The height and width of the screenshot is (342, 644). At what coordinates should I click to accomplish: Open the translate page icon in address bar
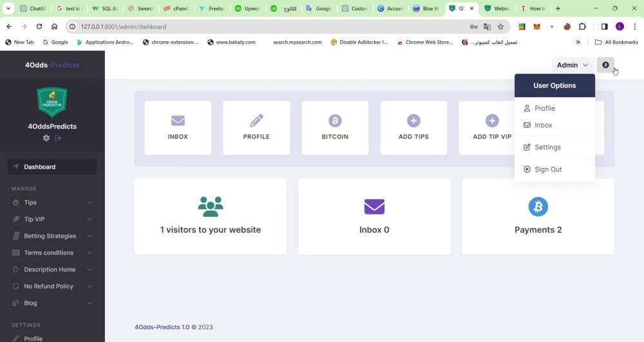pyautogui.click(x=487, y=26)
